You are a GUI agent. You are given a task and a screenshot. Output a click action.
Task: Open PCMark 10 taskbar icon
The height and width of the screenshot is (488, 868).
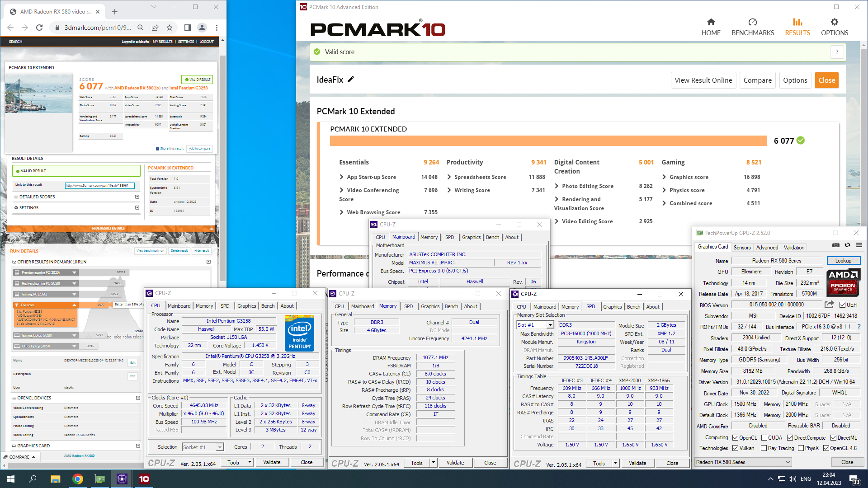click(144, 479)
